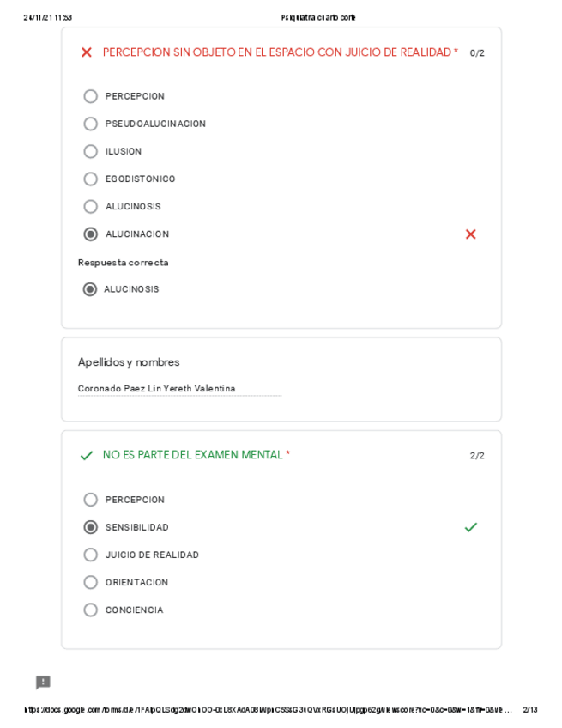Select the ILUSION radio option
Screen dimensions: 562x728
tap(91, 151)
